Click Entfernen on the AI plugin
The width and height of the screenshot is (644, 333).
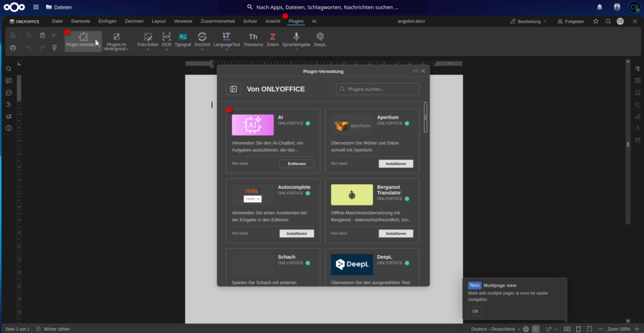click(297, 163)
